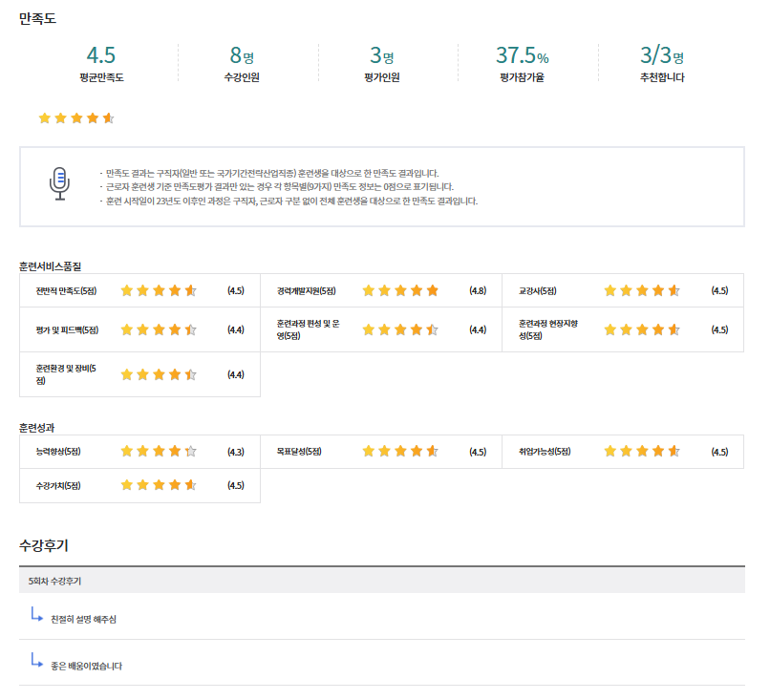Click the stars for 능력향상
Image resolution: width=770 pixels, height=700 pixels.
[159, 452]
